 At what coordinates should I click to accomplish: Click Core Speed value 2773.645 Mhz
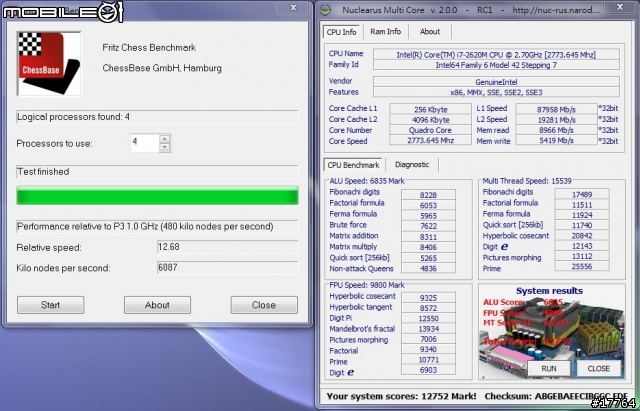click(x=430, y=140)
